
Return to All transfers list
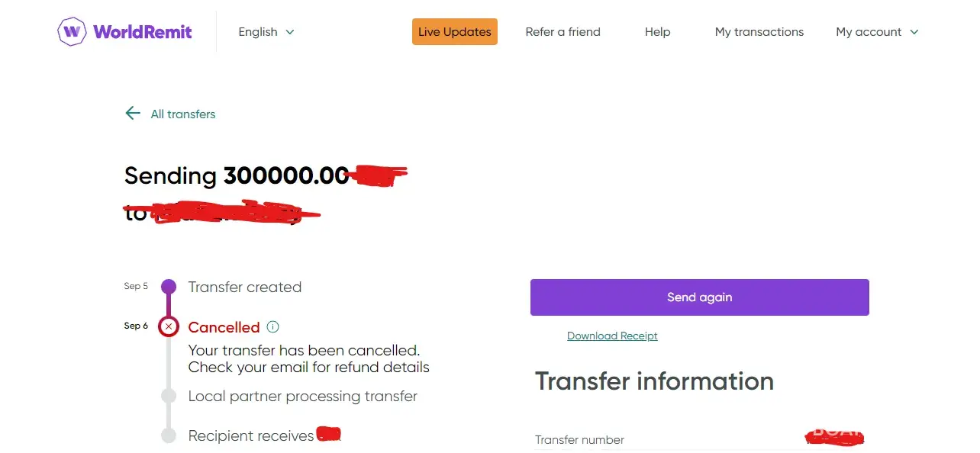(183, 114)
